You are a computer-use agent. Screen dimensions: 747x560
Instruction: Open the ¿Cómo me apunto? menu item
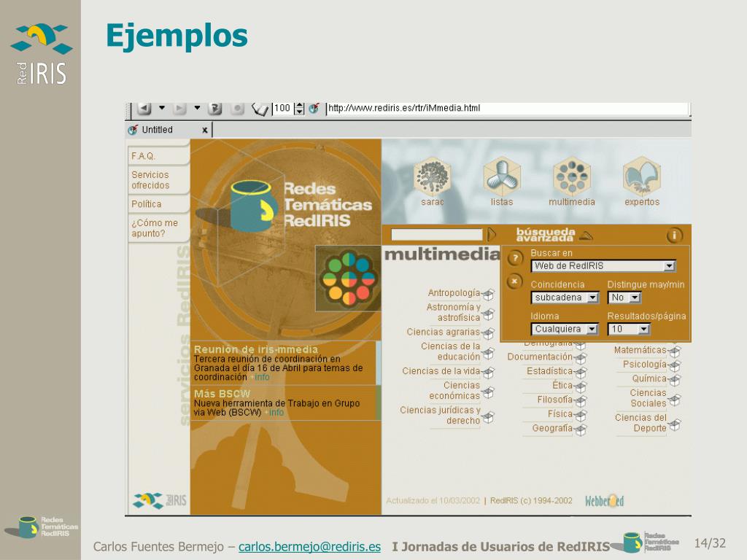point(155,228)
